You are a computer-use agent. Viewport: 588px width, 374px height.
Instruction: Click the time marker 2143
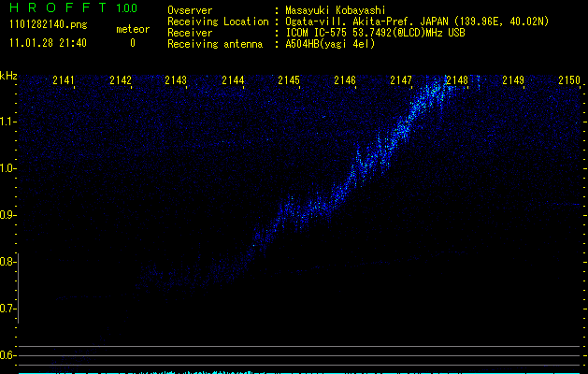[176, 79]
